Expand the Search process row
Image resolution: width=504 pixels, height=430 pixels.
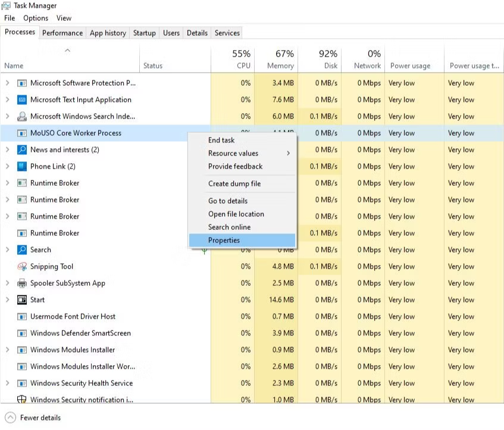pyautogui.click(x=7, y=250)
